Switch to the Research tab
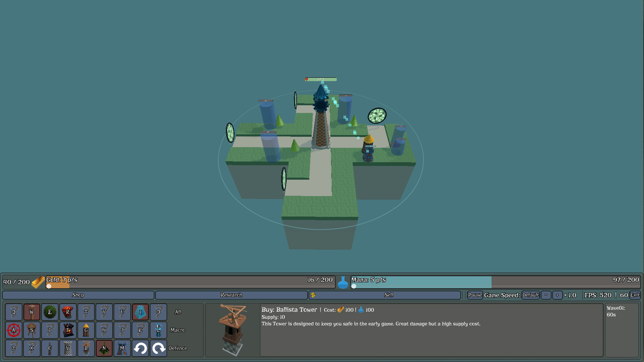This screenshot has width=644, height=362. pyautogui.click(x=231, y=295)
